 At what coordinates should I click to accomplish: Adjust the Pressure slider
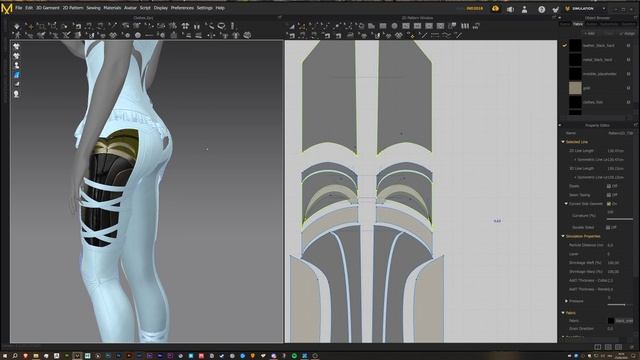(x=620, y=304)
